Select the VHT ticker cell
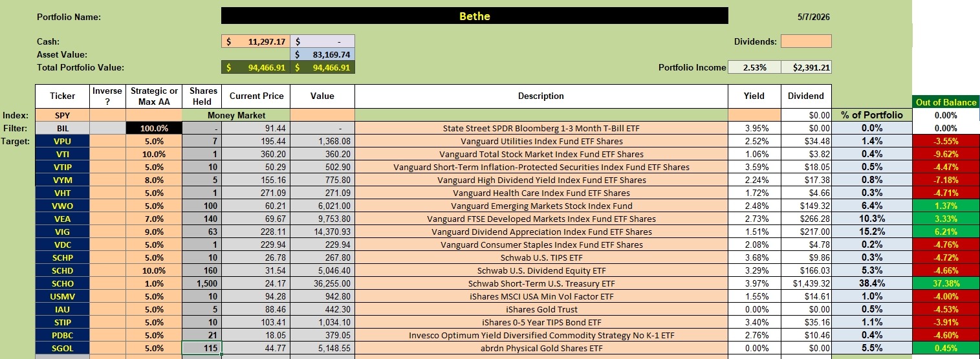This screenshot has width=980, height=359. point(63,193)
